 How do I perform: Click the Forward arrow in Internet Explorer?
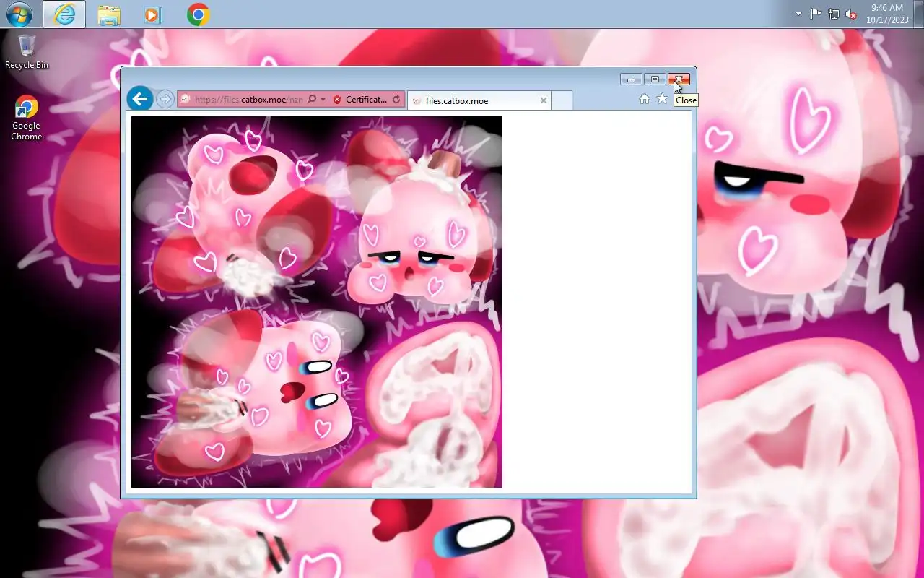(165, 99)
